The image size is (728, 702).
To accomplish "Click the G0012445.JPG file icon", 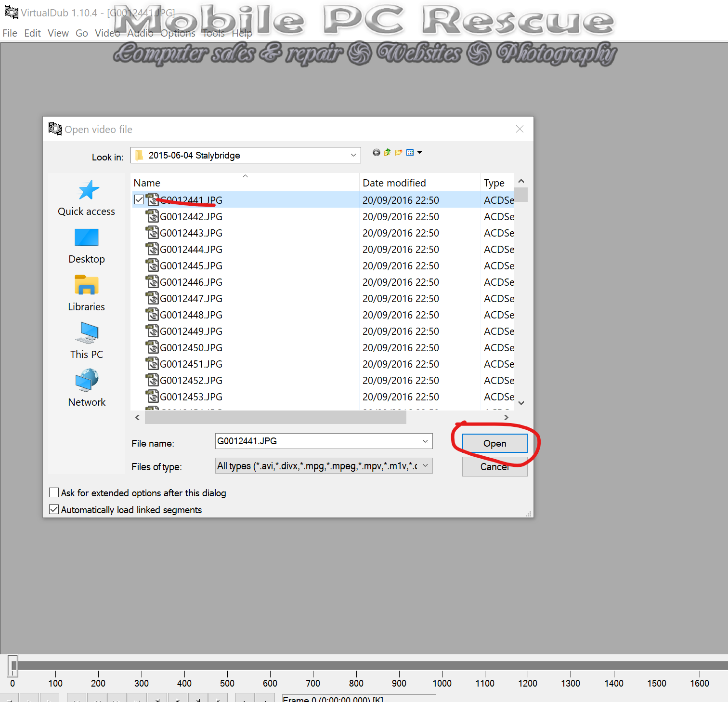I will [x=152, y=265].
